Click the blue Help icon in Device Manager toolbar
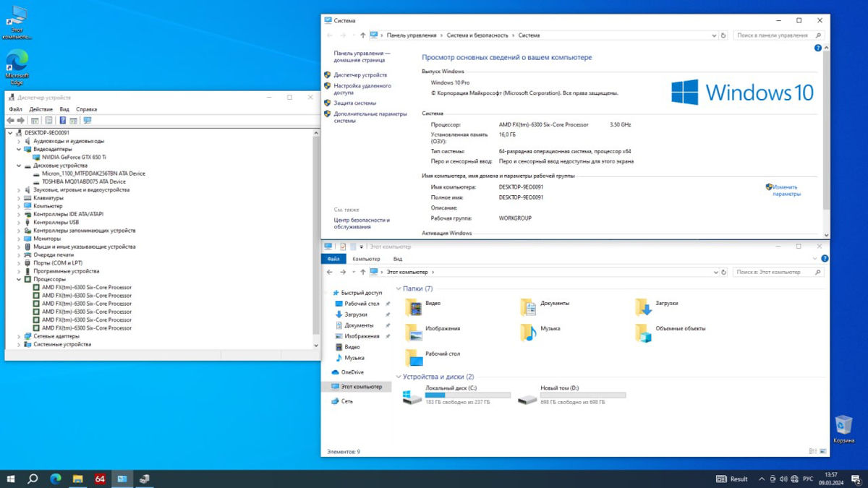The image size is (868, 488). (63, 121)
